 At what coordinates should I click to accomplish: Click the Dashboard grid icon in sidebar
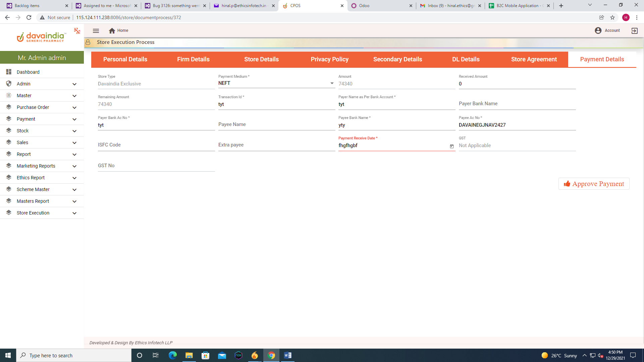(x=9, y=72)
